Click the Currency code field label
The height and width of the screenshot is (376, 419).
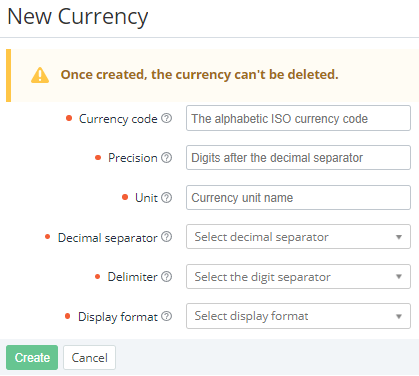click(118, 119)
